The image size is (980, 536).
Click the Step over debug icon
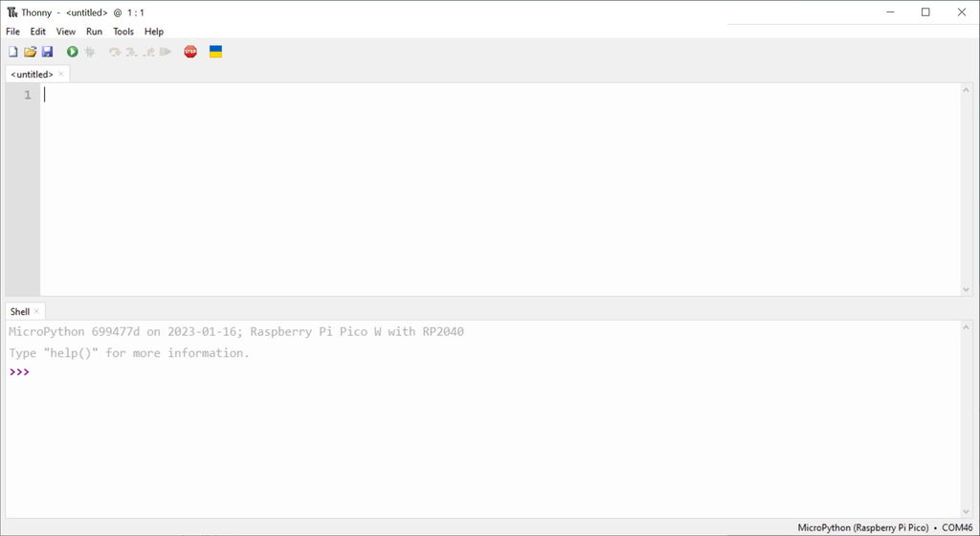[115, 52]
